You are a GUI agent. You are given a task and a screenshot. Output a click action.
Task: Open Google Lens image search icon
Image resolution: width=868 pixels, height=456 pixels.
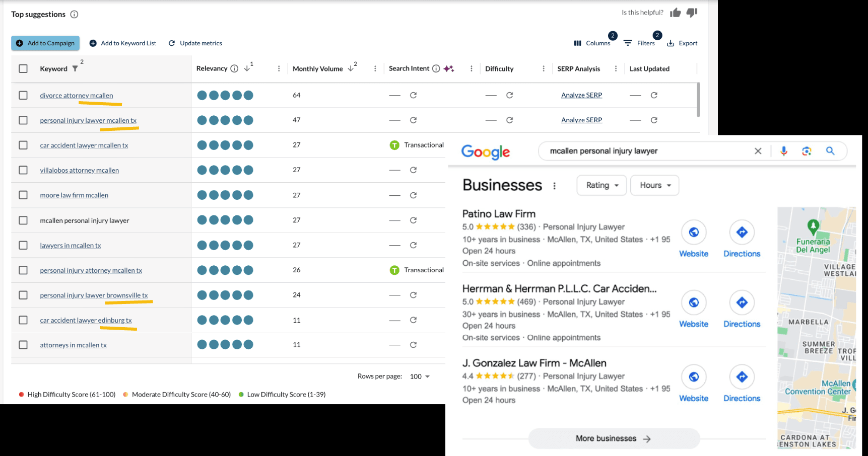[x=807, y=151]
